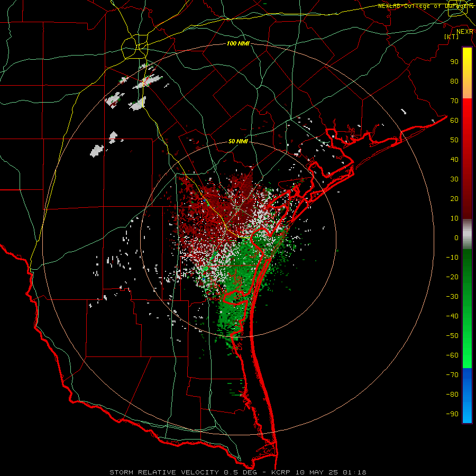Click the 50 value on the velocity scale
Viewport: 476px width, 476px height.
point(454,140)
